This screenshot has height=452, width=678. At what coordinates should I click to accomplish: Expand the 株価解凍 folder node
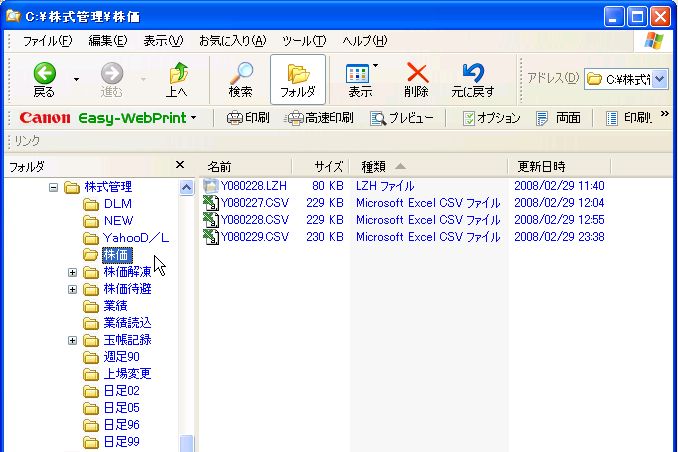pos(72,272)
